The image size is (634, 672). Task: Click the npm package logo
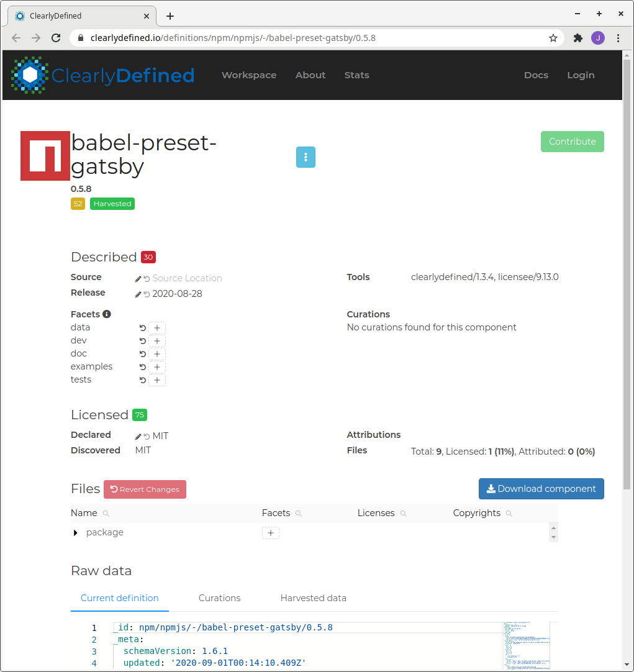click(x=45, y=155)
